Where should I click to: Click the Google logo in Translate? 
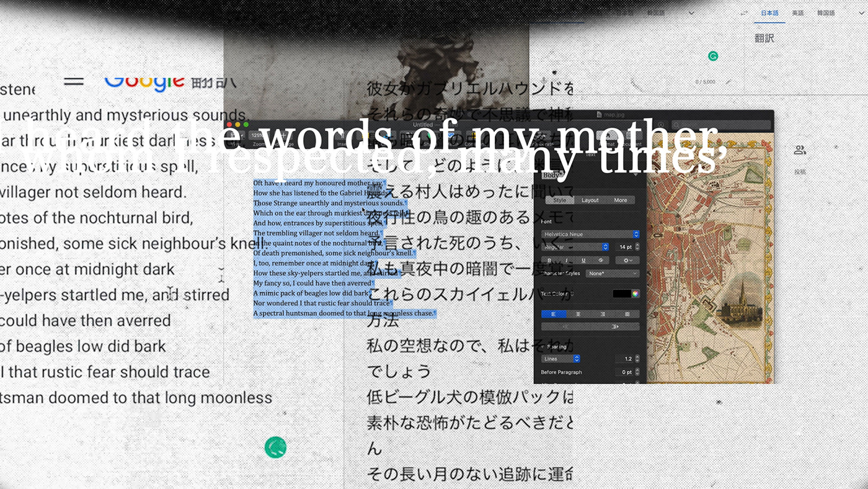[144, 81]
